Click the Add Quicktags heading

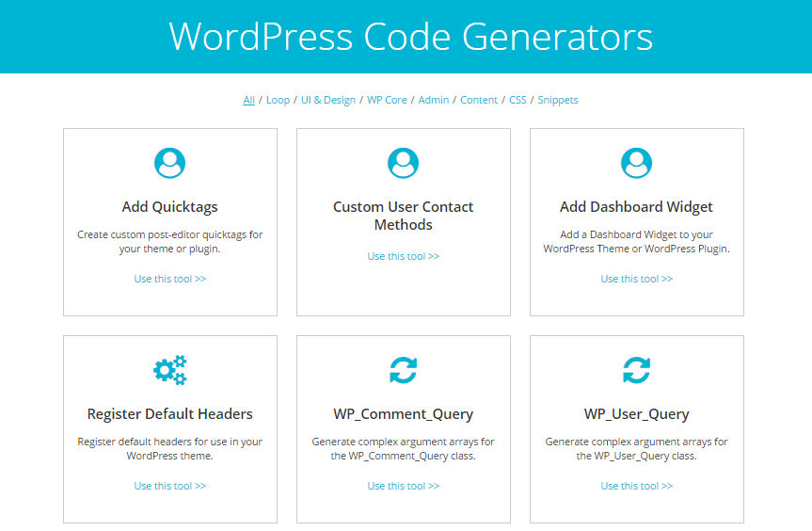click(x=170, y=207)
